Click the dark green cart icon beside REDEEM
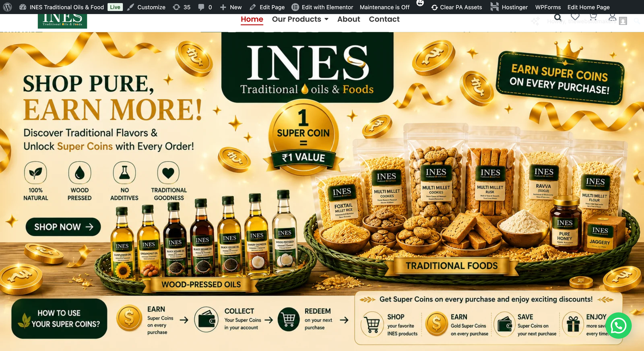 click(x=289, y=320)
